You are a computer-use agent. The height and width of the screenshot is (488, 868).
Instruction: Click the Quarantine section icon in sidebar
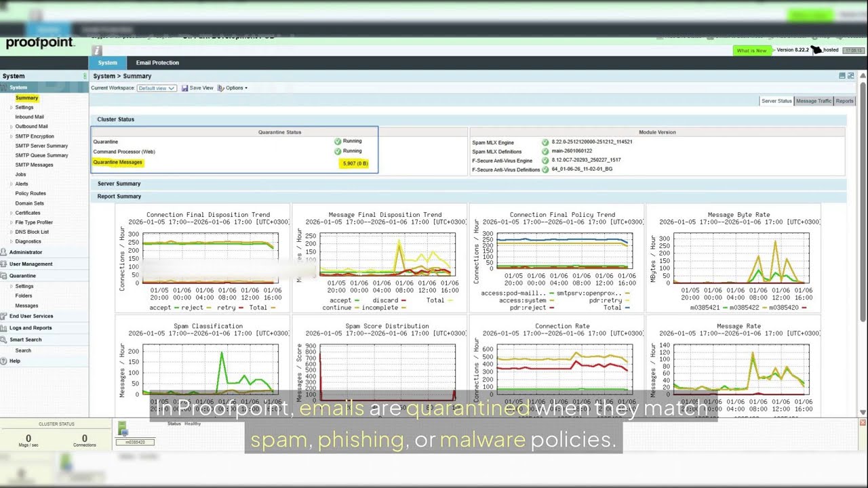tap(4, 276)
